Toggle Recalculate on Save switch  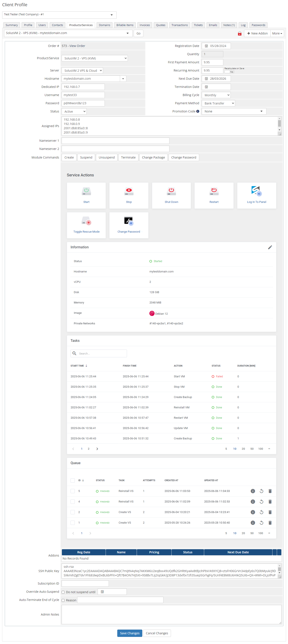[x=229, y=72]
